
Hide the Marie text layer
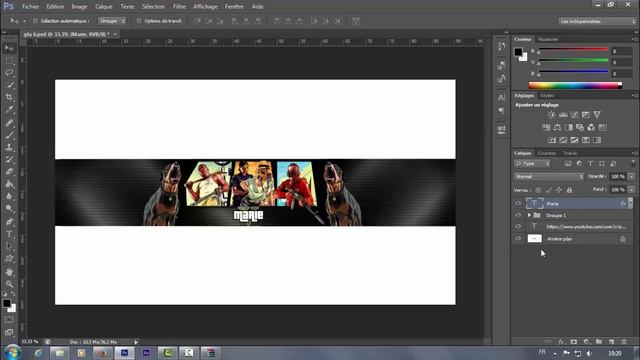[518, 203]
